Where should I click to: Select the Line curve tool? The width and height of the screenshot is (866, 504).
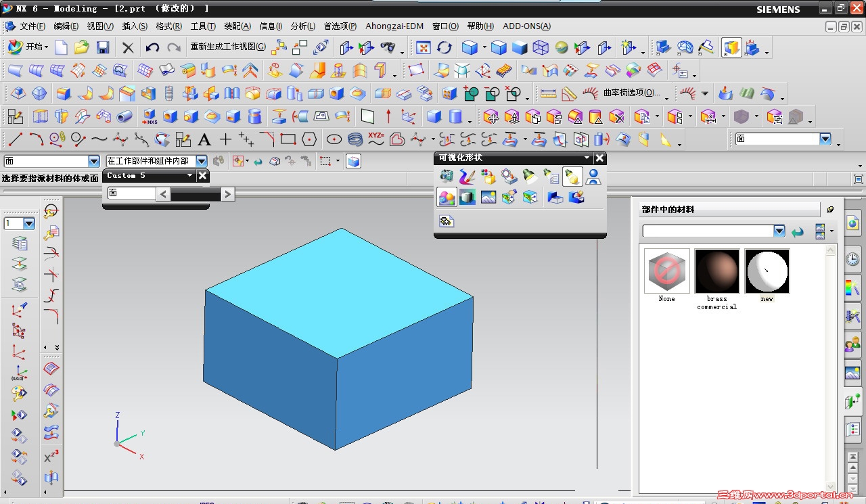pyautogui.click(x=15, y=139)
